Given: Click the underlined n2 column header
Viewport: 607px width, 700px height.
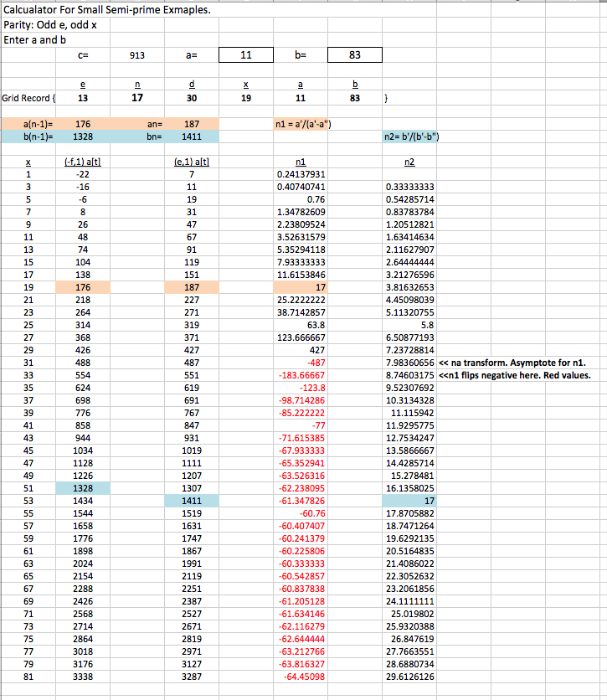Looking at the screenshot, I should (409, 162).
